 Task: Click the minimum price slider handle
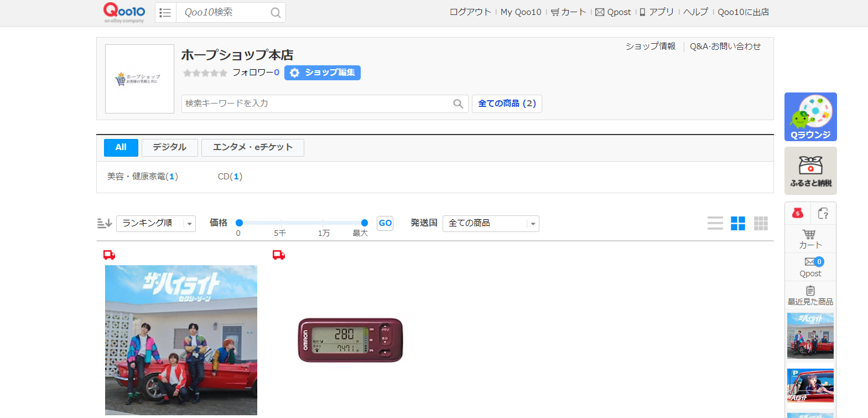(240, 223)
